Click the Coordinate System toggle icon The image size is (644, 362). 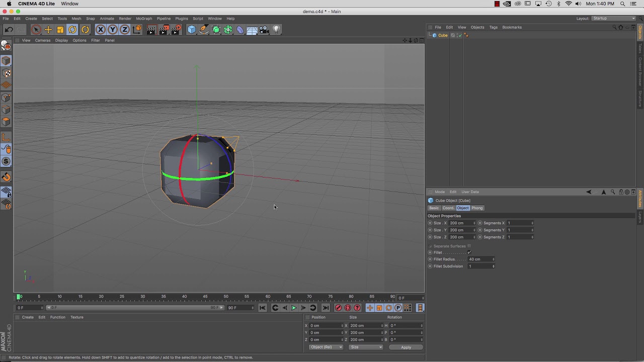click(137, 30)
